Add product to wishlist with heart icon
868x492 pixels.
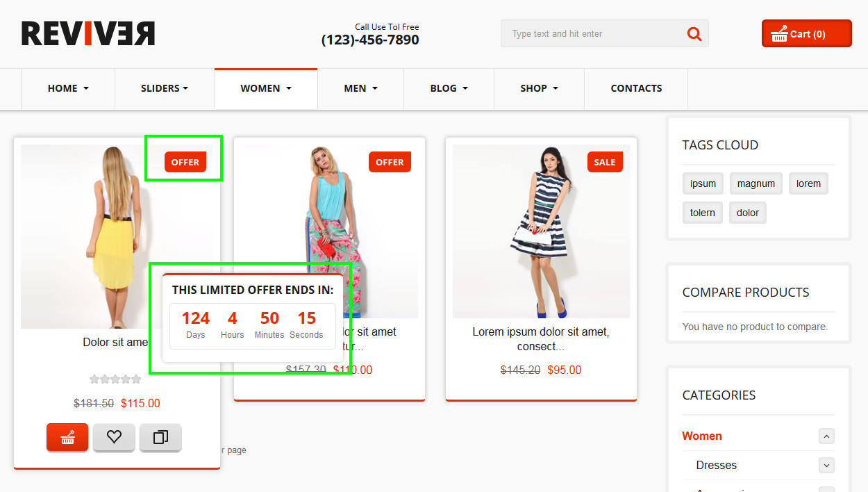(x=114, y=437)
